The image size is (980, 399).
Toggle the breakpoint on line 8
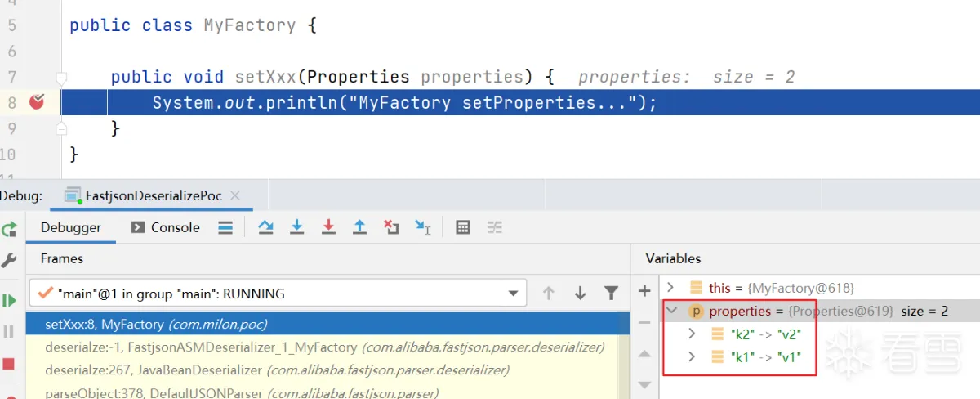pyautogui.click(x=37, y=102)
